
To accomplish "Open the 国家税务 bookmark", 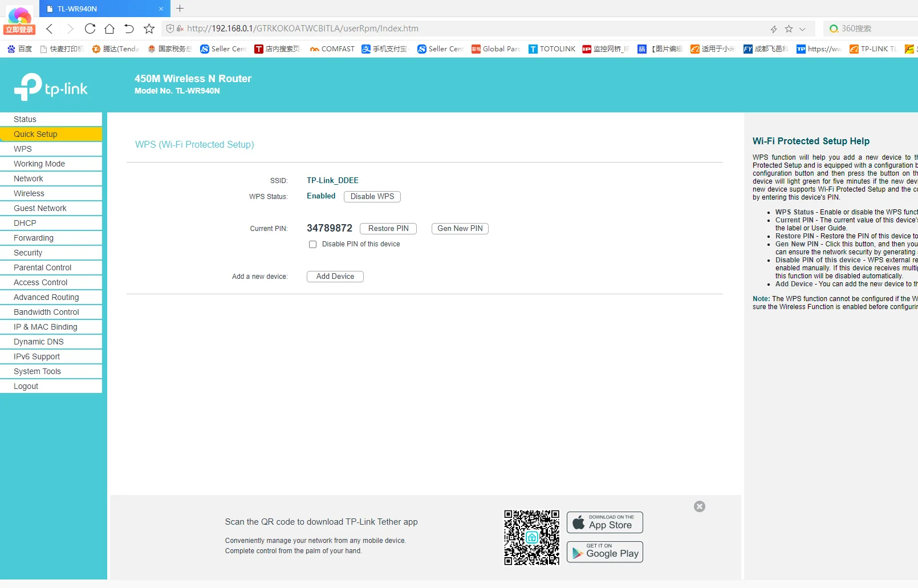I will tap(170, 49).
